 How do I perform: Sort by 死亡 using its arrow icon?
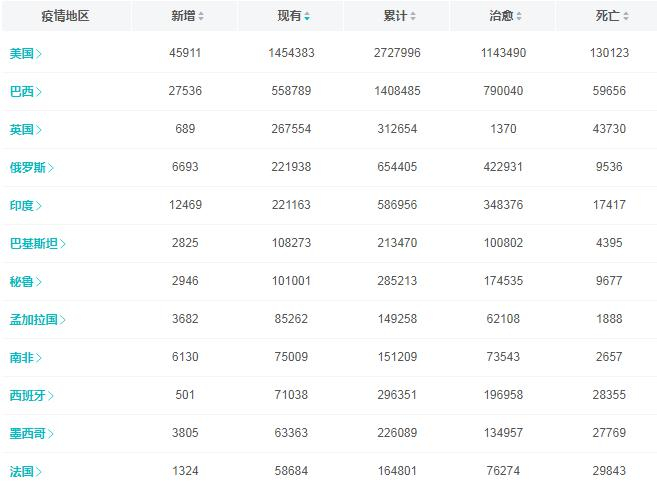(x=626, y=17)
